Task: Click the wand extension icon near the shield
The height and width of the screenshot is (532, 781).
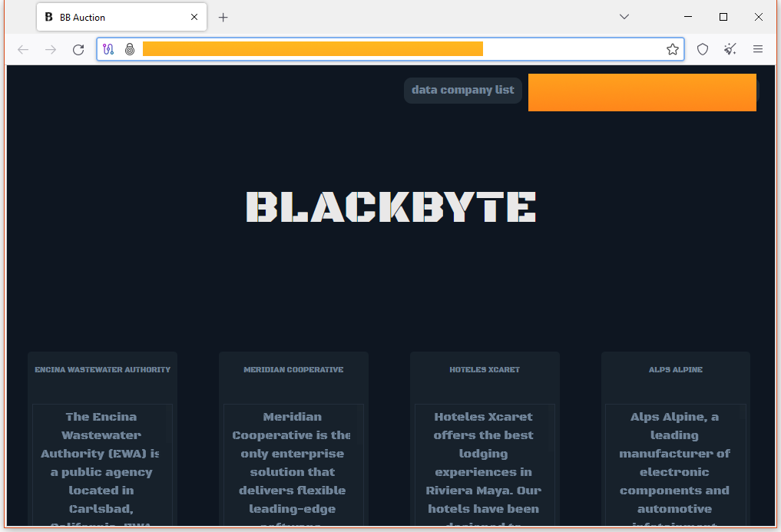Action: (x=730, y=48)
